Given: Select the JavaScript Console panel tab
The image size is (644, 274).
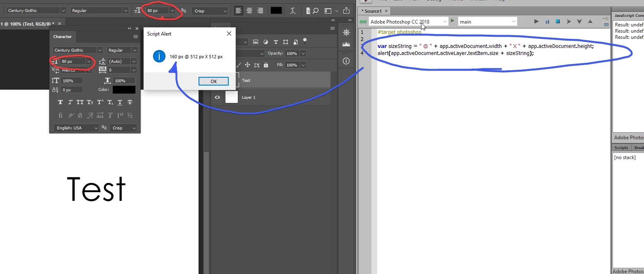Looking at the screenshot, I should pos(629,15).
